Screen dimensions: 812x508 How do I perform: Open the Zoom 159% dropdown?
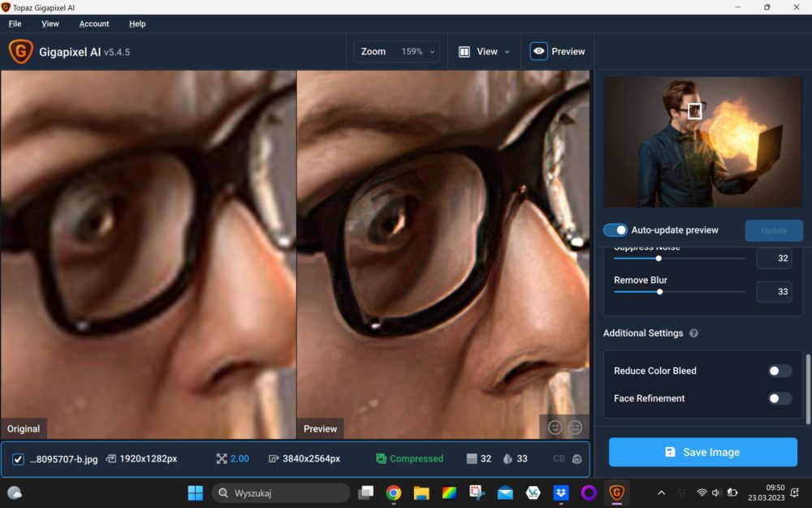397,52
